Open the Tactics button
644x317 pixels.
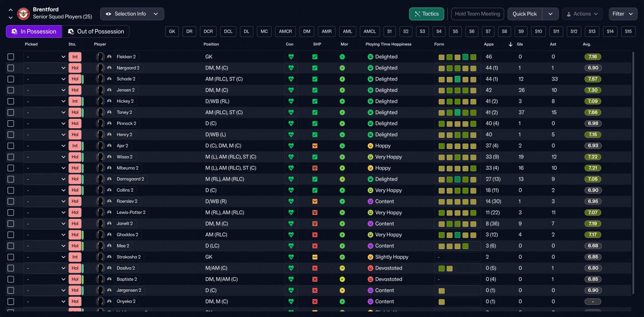click(427, 14)
